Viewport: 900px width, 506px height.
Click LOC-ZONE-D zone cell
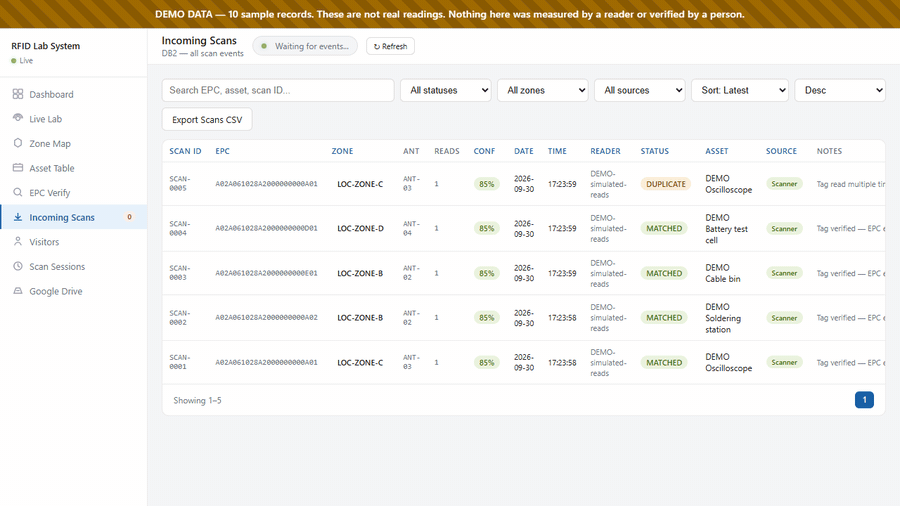(x=360, y=228)
